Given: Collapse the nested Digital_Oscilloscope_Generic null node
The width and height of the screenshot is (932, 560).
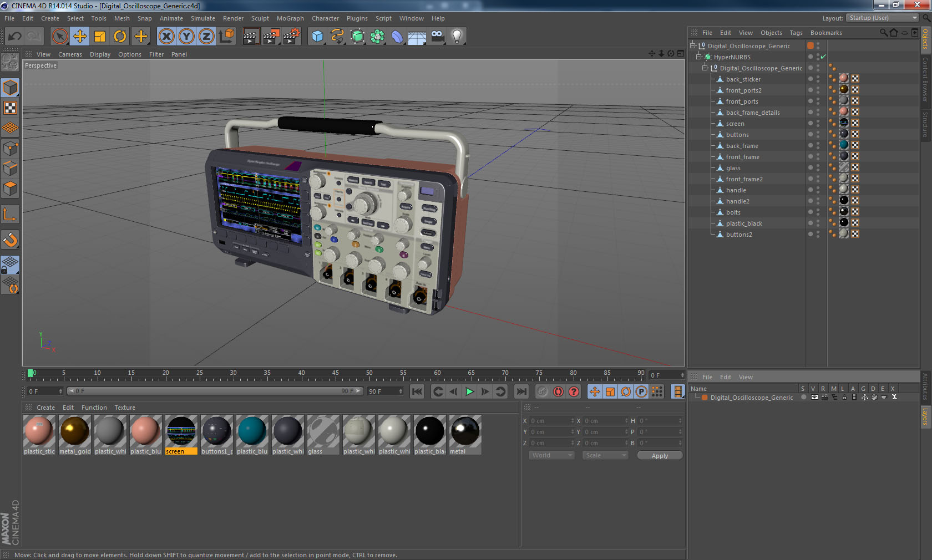Looking at the screenshot, I should 705,68.
